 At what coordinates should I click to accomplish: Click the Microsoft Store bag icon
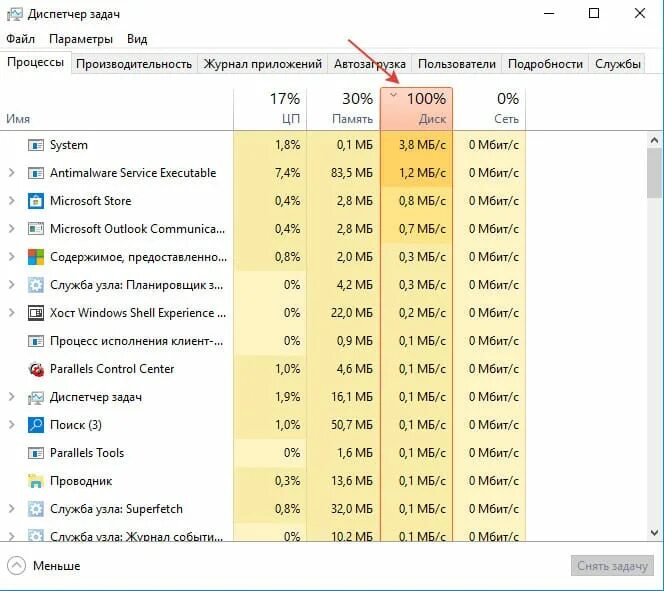pyautogui.click(x=36, y=201)
